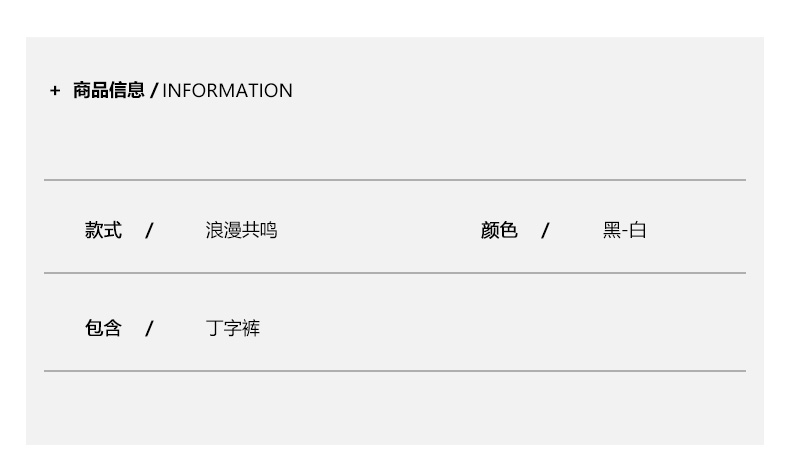Click the empty gray area below the bottom divider

[x=395, y=410]
